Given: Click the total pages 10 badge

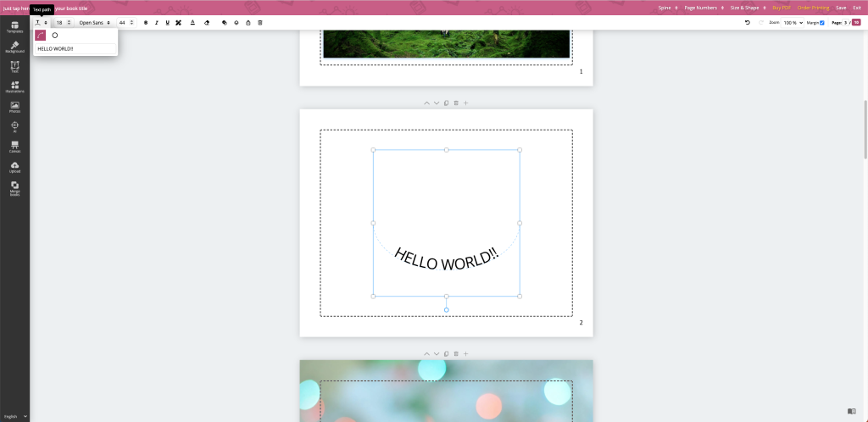Looking at the screenshot, I should pos(856,23).
